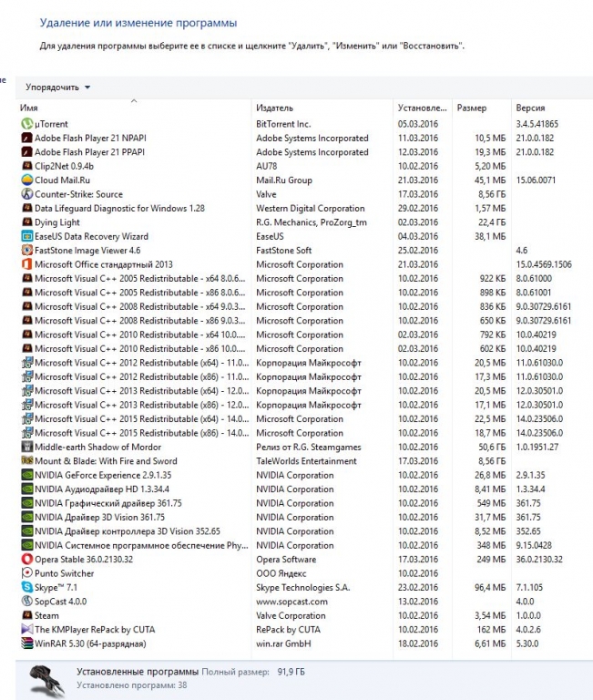Select the Opera Stable icon
This screenshot has height=700, width=593.
point(26,560)
